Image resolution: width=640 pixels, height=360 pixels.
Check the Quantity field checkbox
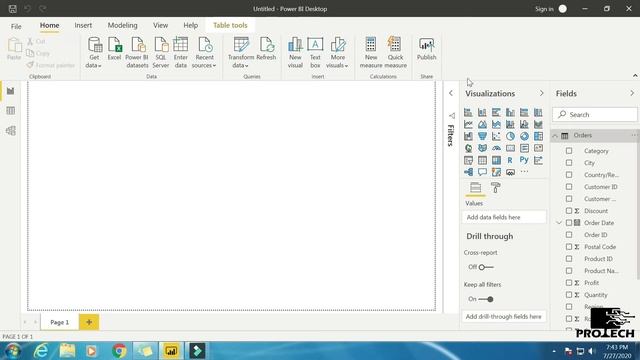tap(569, 295)
